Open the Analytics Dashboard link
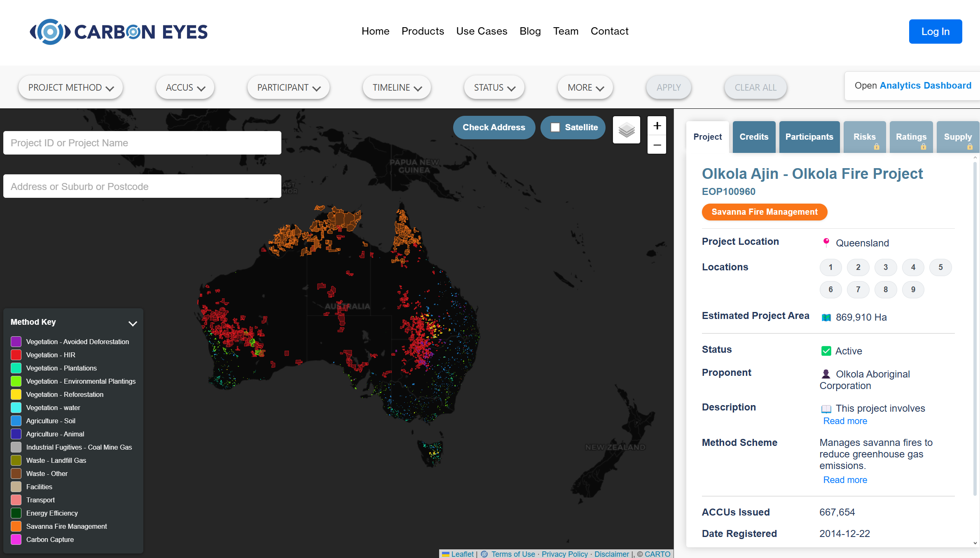980x558 pixels. [925, 85]
